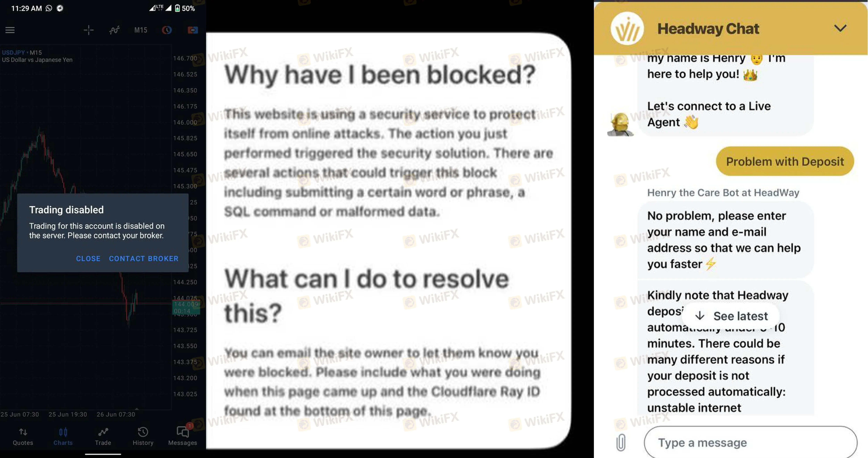The height and width of the screenshot is (458, 868).
Task: Open Messages tab with notification badge
Action: pos(183,436)
